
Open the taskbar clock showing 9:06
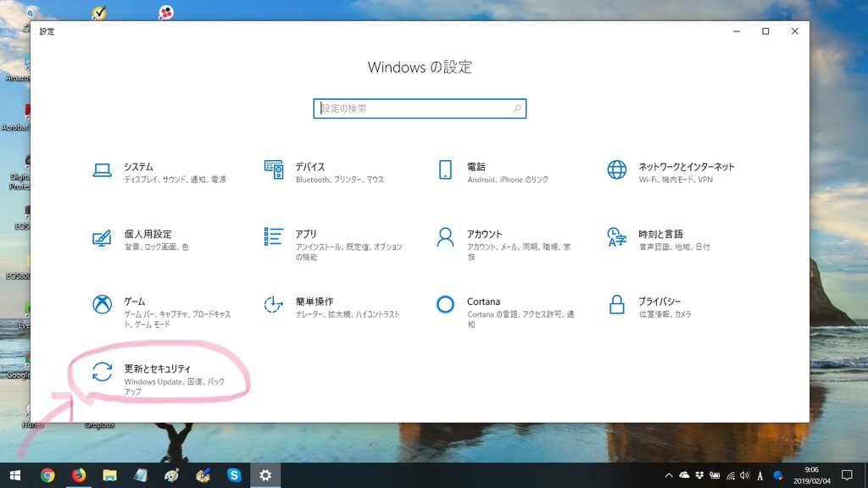(811, 475)
